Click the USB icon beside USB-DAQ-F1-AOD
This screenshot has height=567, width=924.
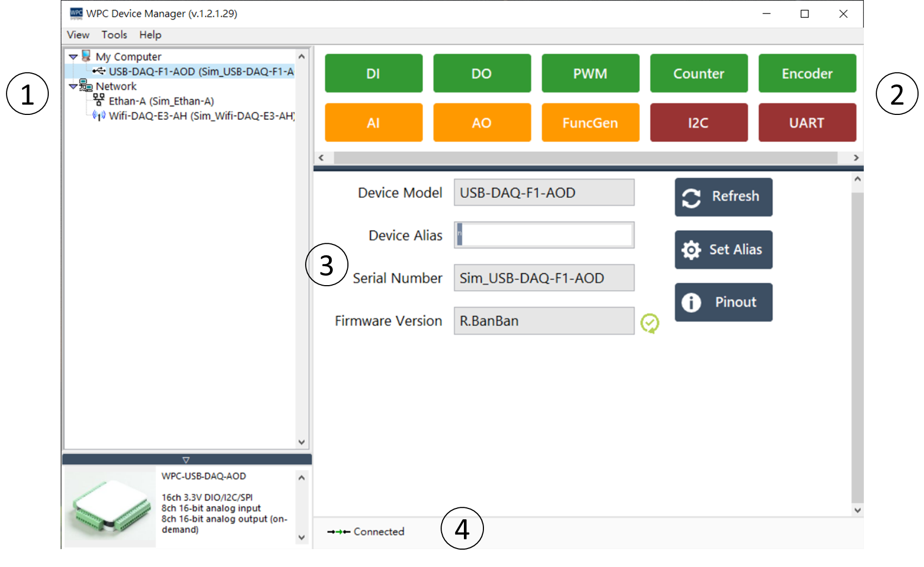coord(99,71)
